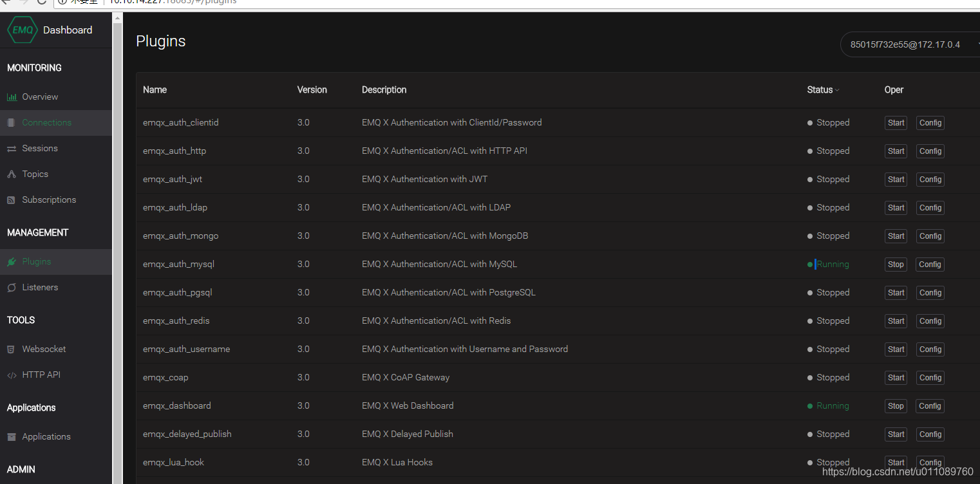Open Config for emqx_auth_pgsql
980x484 pixels.
[x=930, y=293]
